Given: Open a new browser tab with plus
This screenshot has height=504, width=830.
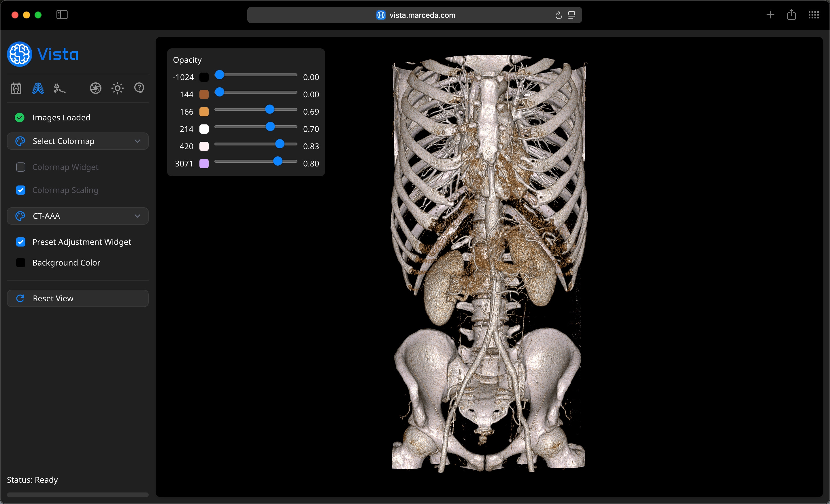Looking at the screenshot, I should click(x=770, y=15).
